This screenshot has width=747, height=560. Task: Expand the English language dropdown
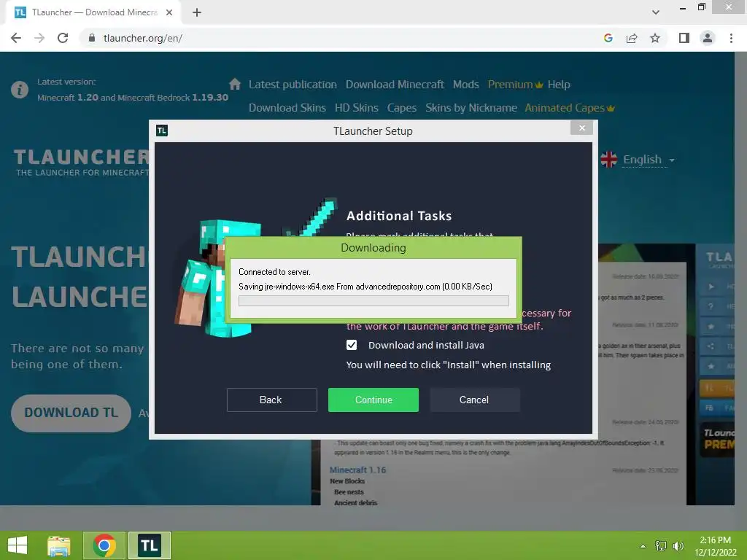pyautogui.click(x=649, y=160)
